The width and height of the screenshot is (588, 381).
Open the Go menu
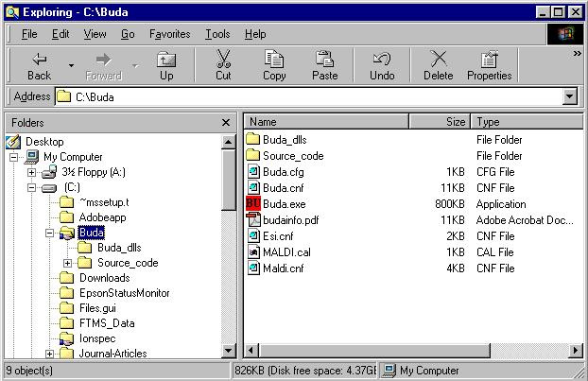[x=128, y=34]
